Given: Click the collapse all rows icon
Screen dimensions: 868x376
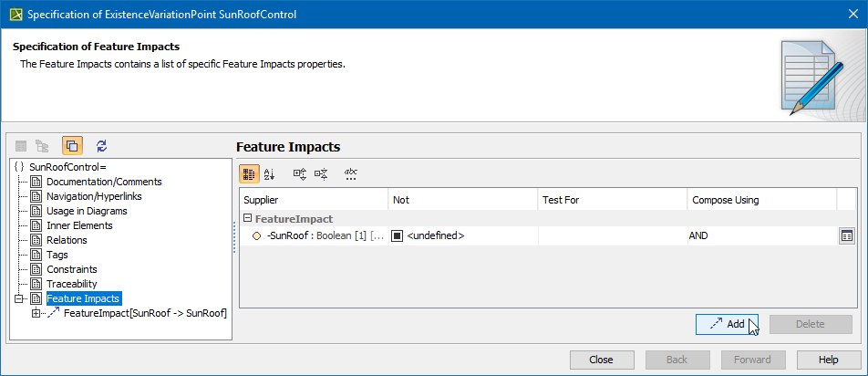Looking at the screenshot, I should coord(321,173).
